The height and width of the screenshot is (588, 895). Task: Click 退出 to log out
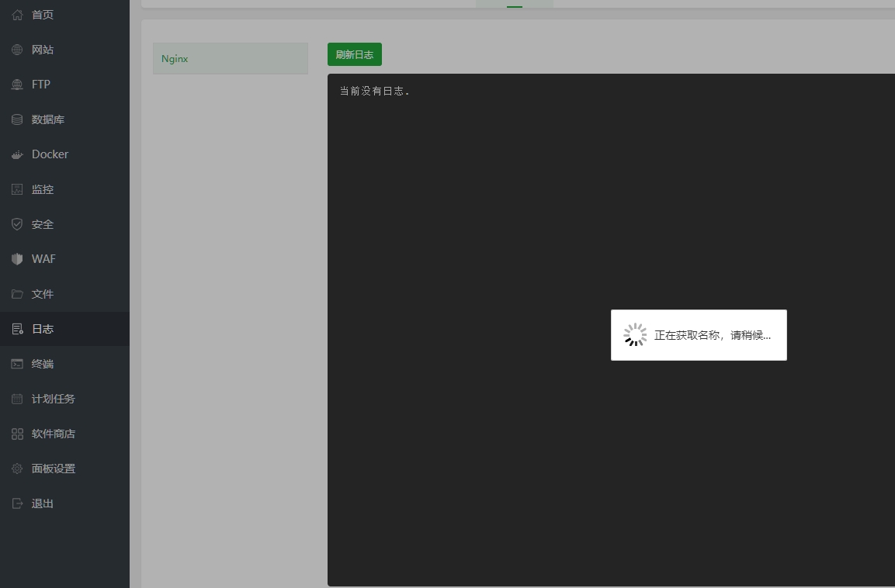(42, 503)
